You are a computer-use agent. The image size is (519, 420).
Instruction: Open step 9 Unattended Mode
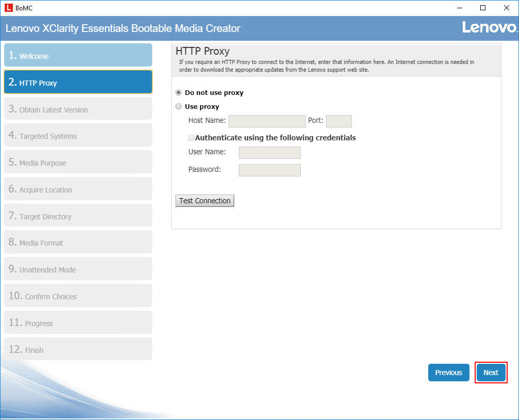[x=78, y=269]
